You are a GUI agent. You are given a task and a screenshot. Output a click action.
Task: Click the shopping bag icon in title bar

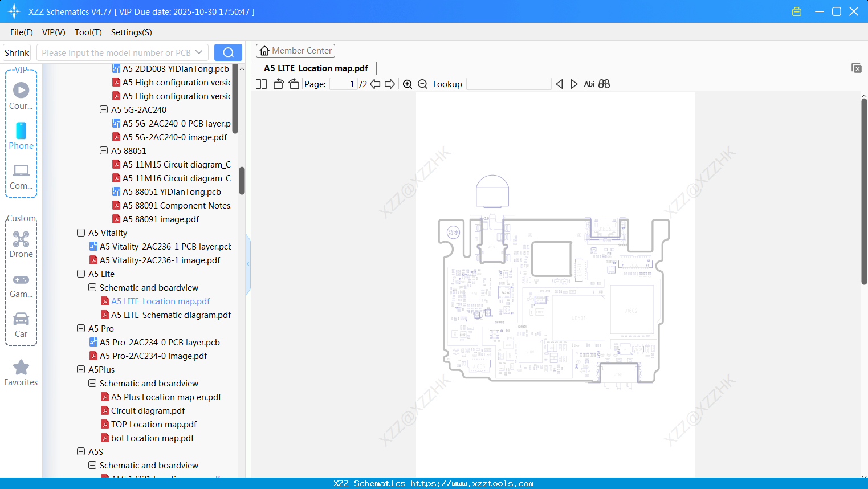(x=797, y=11)
